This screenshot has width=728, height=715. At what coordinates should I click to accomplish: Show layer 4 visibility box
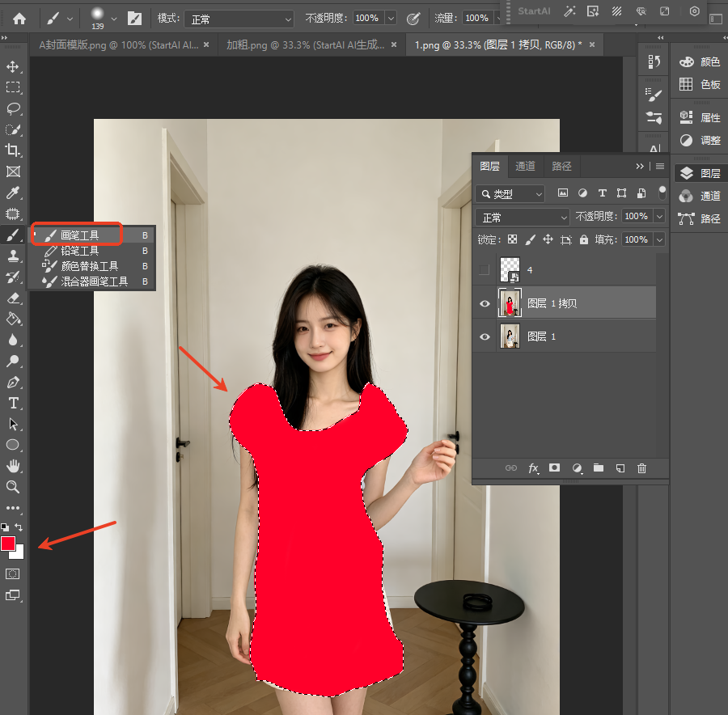click(484, 270)
